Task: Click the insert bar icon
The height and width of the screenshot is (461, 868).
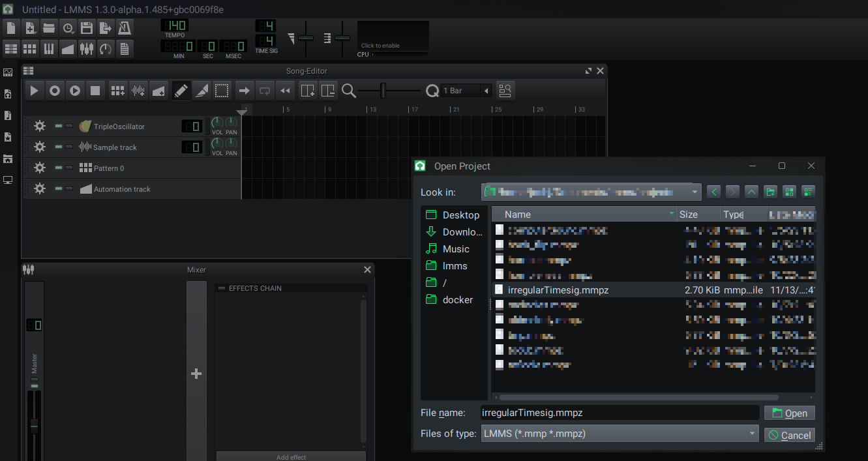Action: pyautogui.click(x=308, y=91)
